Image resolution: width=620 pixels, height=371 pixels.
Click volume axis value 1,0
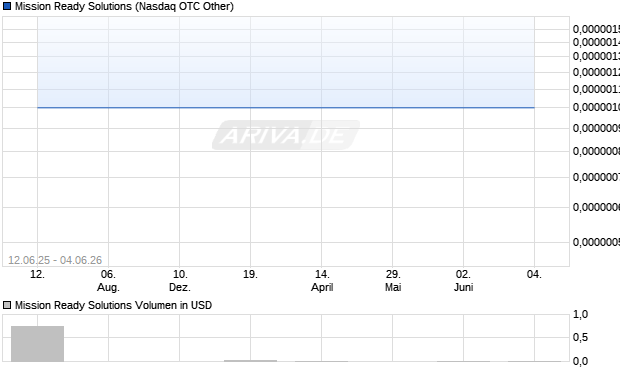pyautogui.click(x=580, y=314)
